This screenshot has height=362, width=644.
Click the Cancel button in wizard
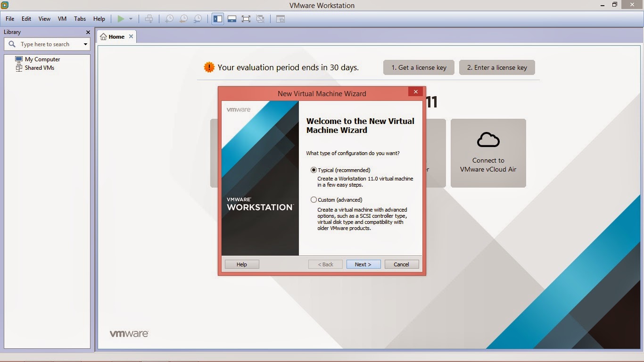point(402,264)
